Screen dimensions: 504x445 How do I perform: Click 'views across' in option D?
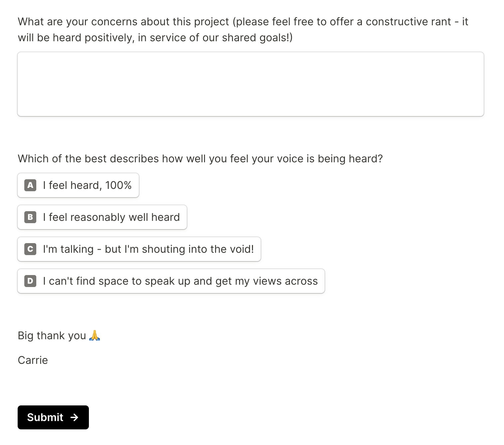[x=285, y=281]
